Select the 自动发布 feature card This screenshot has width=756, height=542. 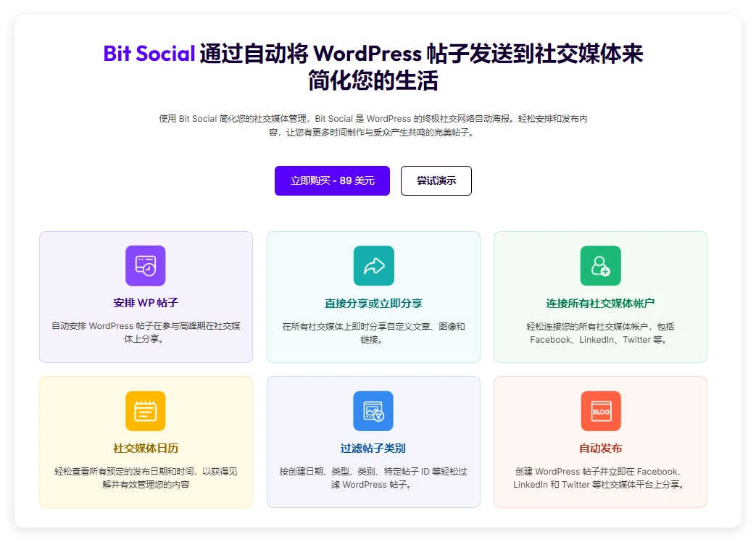click(599, 441)
